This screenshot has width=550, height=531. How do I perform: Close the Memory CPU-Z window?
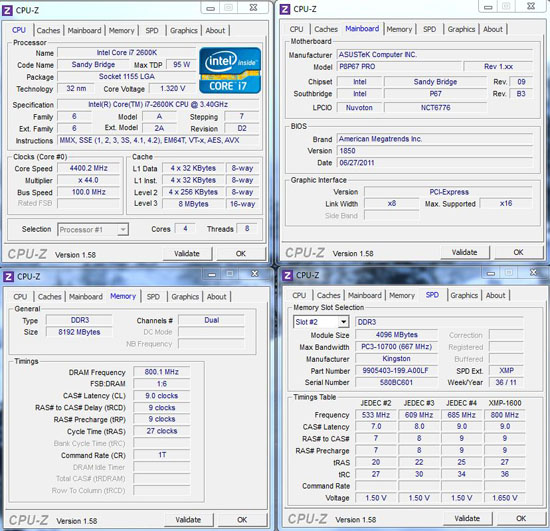click(x=255, y=274)
